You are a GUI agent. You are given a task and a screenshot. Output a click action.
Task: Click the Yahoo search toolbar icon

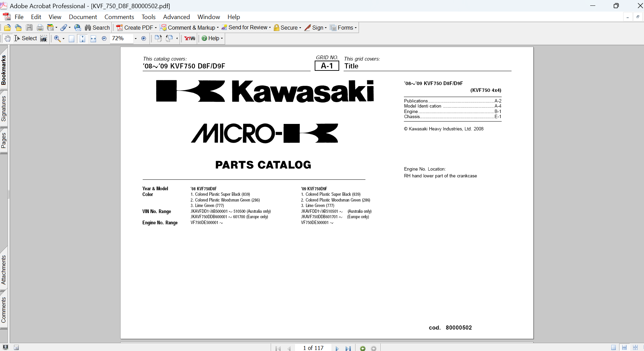click(x=190, y=38)
